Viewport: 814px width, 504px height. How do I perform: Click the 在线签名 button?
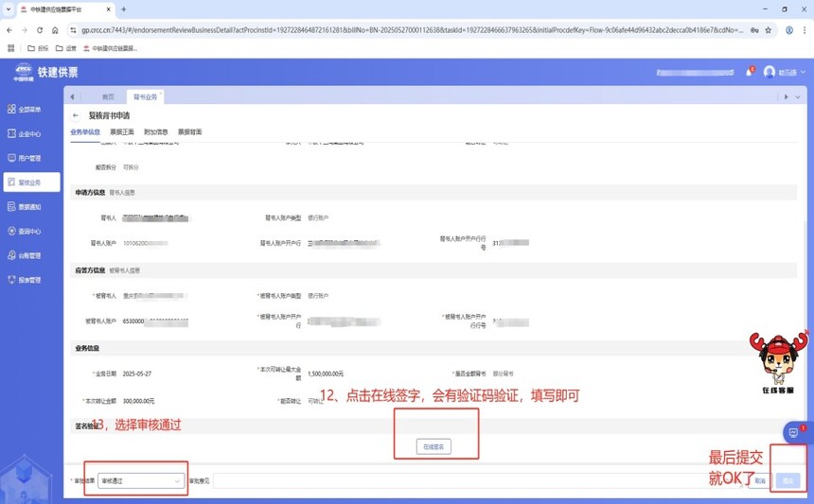pyautogui.click(x=433, y=446)
